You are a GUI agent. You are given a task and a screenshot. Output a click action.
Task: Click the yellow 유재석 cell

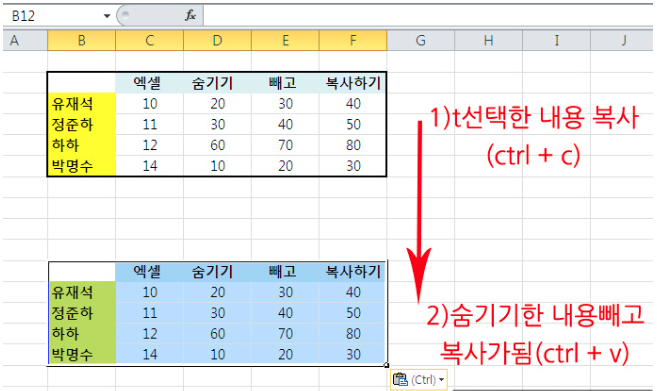(82, 104)
